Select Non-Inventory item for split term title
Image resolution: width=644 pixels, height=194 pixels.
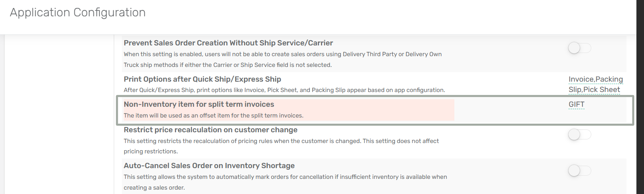199,104
